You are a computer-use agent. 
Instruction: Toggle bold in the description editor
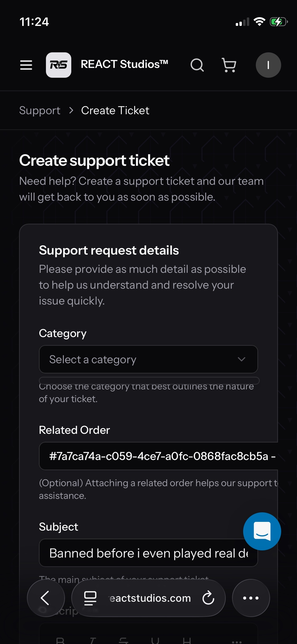tap(60, 640)
